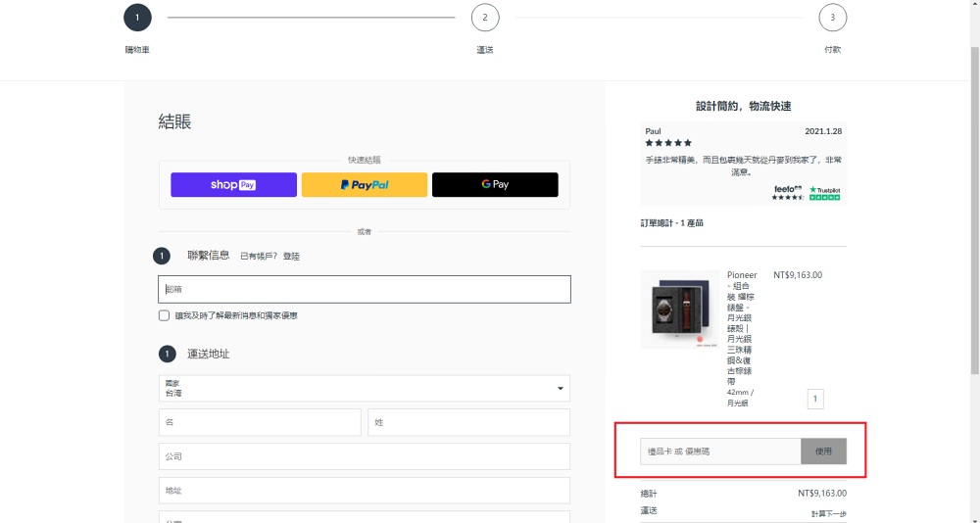Click the 結賬 checkout heading
980x523 pixels.
pyautogui.click(x=175, y=121)
